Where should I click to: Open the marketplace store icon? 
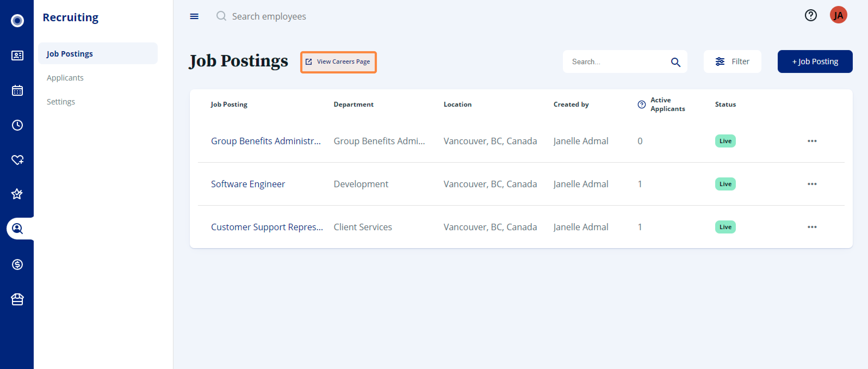pyautogui.click(x=17, y=299)
